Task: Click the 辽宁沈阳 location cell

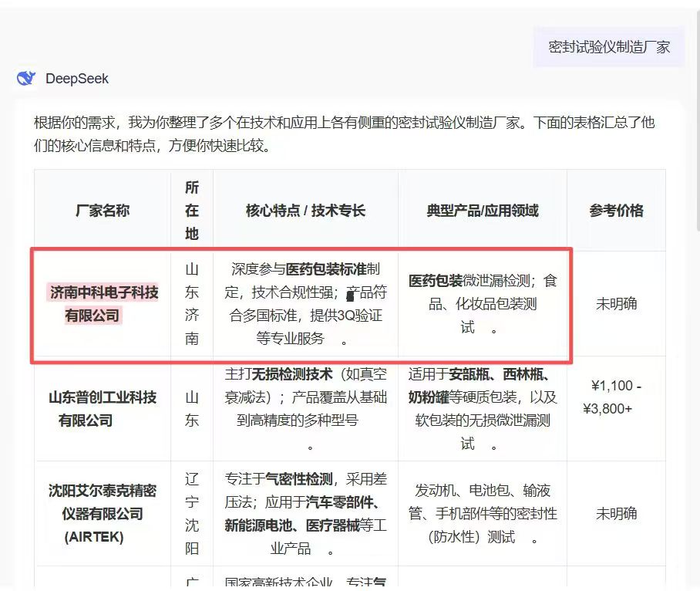Action: click(x=192, y=514)
